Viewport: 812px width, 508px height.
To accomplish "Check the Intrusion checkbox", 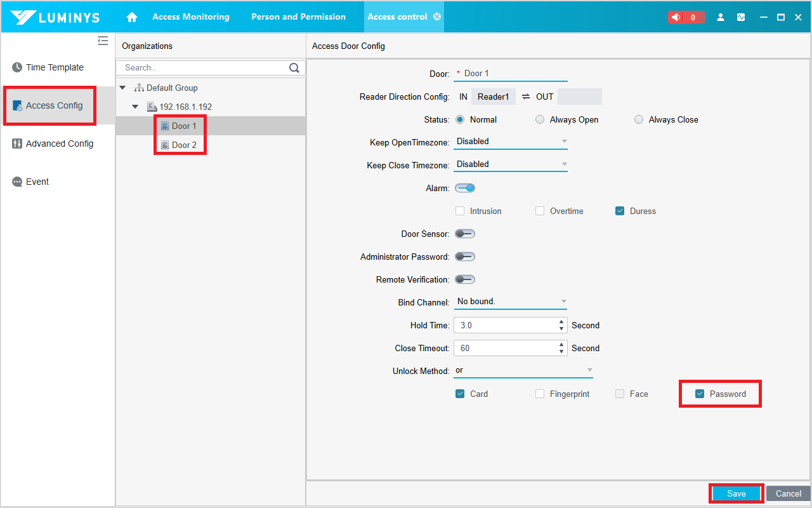I will pos(460,211).
